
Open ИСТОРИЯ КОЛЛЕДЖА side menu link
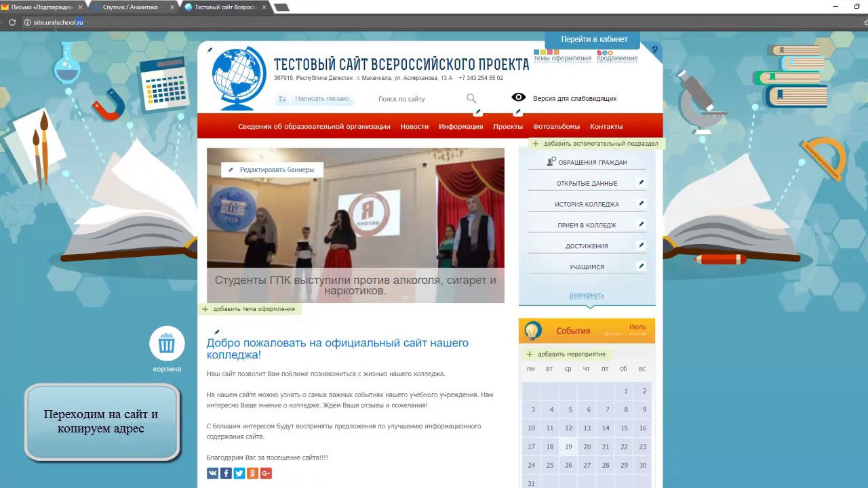click(587, 204)
